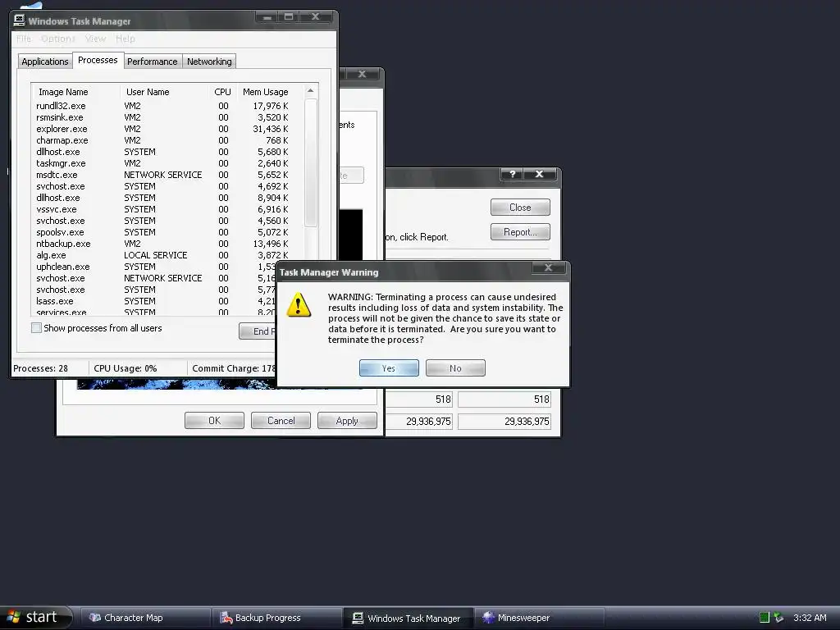840x630 pixels.
Task: Click Close in the Backup Progress window
Action: (520, 208)
